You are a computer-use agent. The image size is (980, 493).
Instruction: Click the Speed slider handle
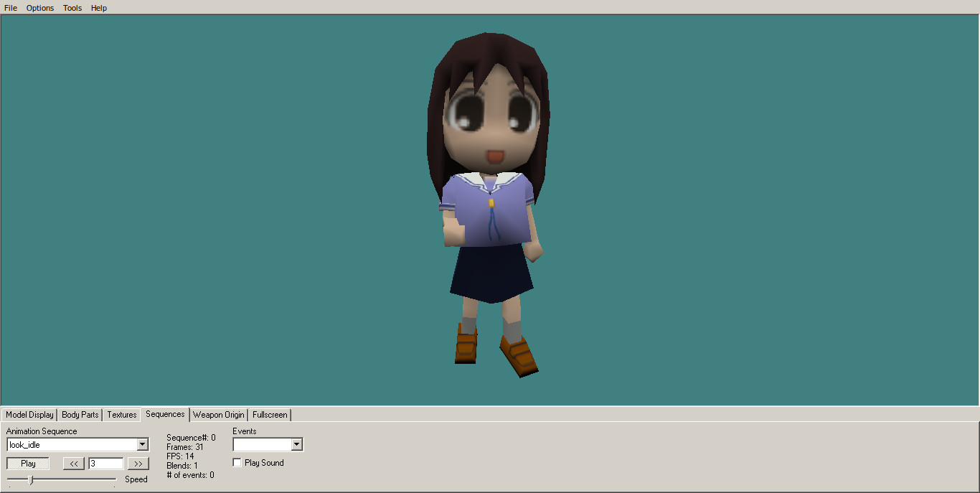30,479
